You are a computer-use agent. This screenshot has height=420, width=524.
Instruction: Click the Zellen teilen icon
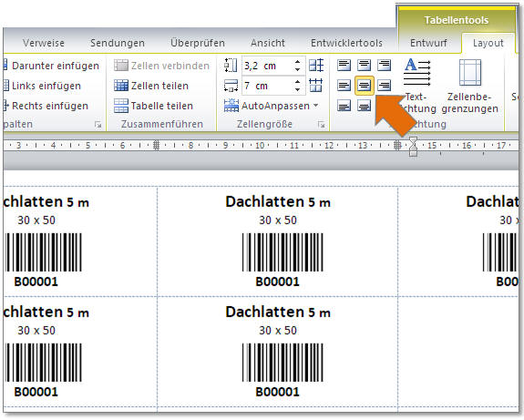pyautogui.click(x=120, y=86)
